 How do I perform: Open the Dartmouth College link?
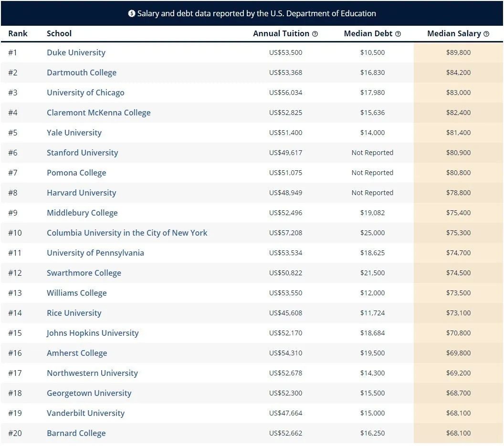click(82, 73)
